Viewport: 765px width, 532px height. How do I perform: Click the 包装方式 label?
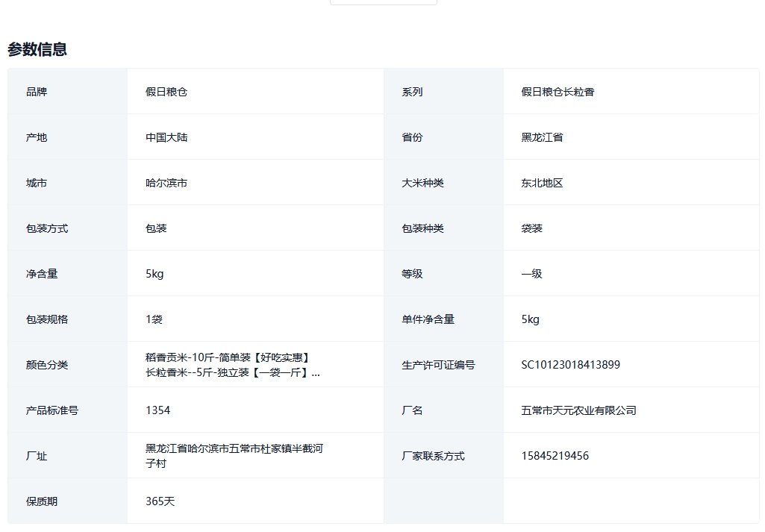click(x=47, y=228)
